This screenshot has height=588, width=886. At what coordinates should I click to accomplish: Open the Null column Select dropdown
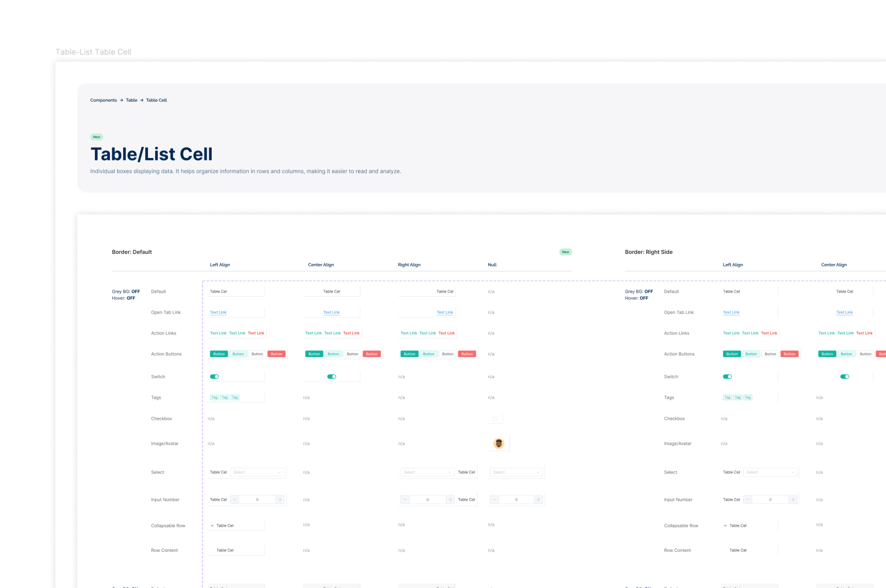click(516, 472)
